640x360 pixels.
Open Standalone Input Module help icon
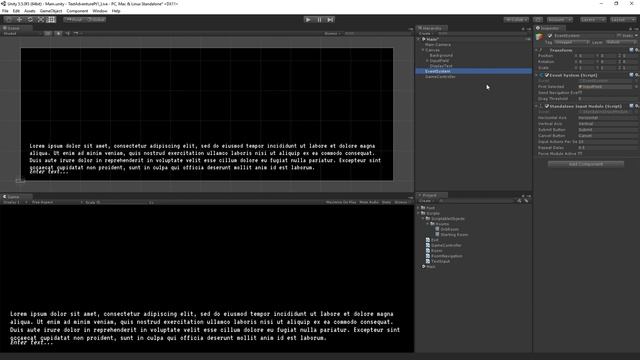tap(631, 106)
